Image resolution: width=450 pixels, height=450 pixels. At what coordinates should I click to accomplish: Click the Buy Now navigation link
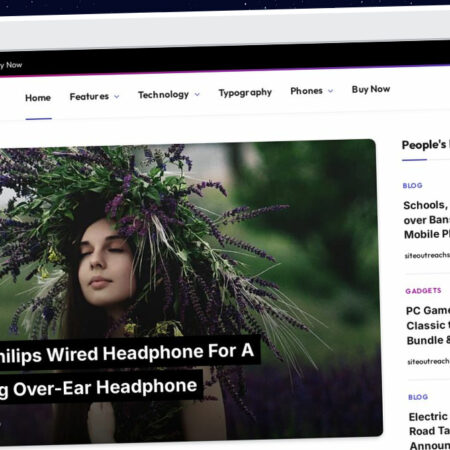[371, 89]
